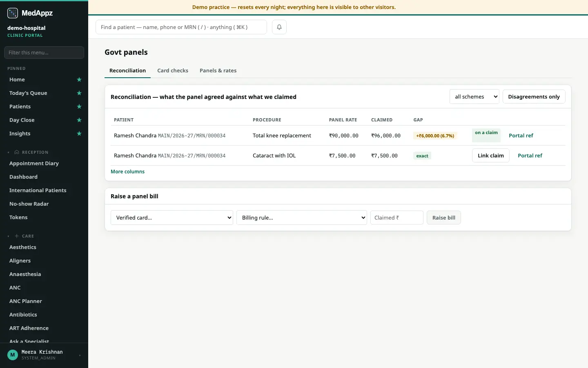
Task: Go to Patients in sidebar
Action: pyautogui.click(x=20, y=107)
